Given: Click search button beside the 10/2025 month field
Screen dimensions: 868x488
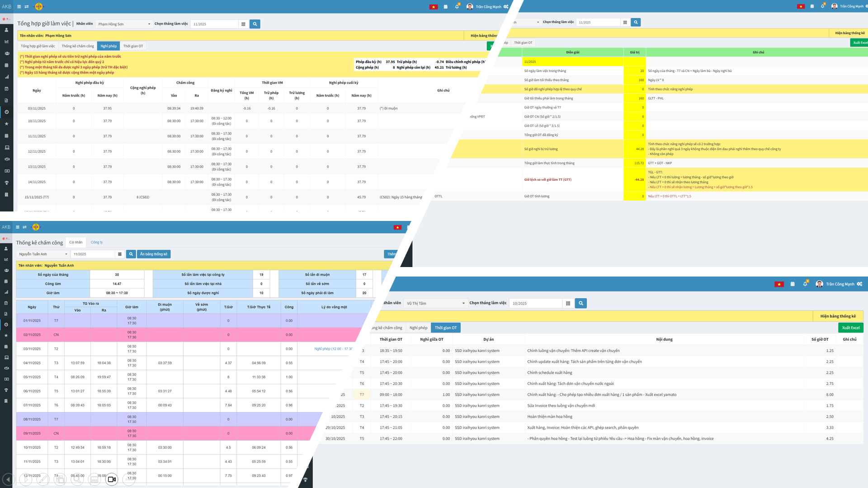Looking at the screenshot, I should click(580, 303).
